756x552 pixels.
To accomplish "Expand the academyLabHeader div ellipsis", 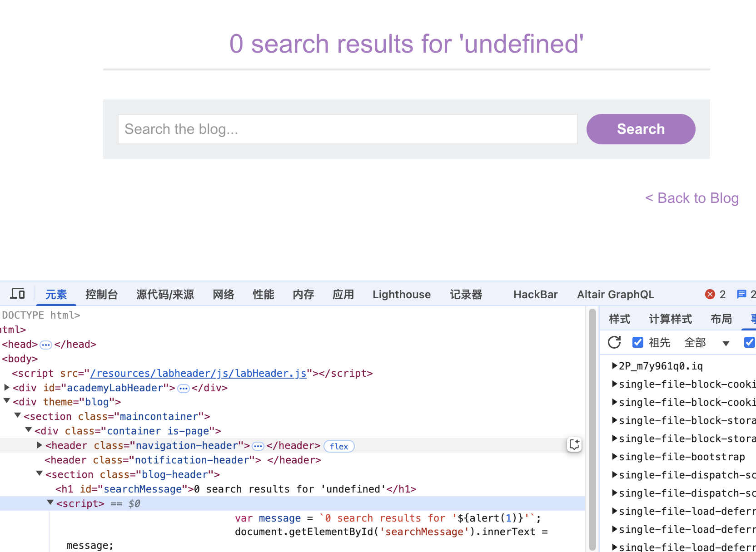I will coord(184,388).
